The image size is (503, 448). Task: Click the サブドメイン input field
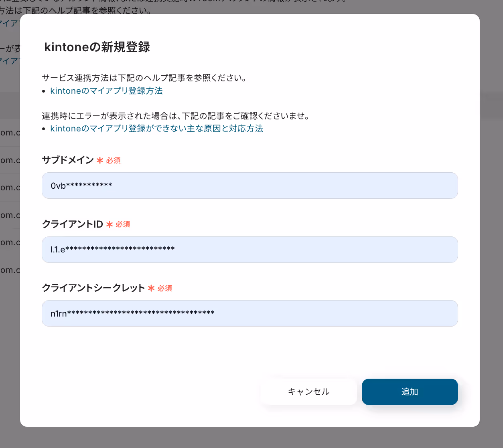click(x=249, y=186)
